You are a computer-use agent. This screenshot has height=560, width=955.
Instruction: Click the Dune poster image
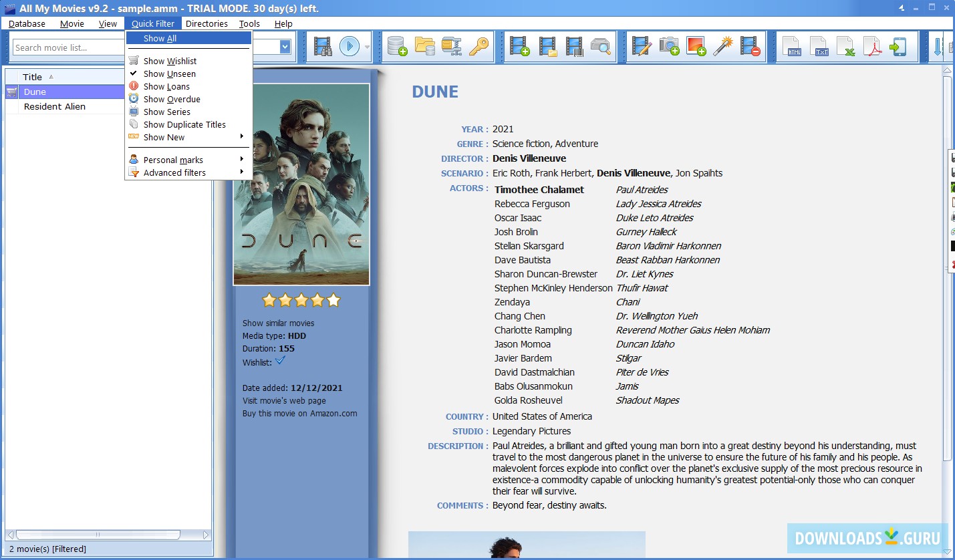click(301, 184)
